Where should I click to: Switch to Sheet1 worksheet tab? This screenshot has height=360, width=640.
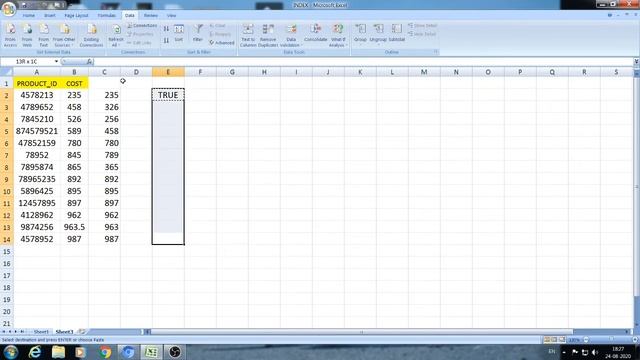(x=41, y=332)
